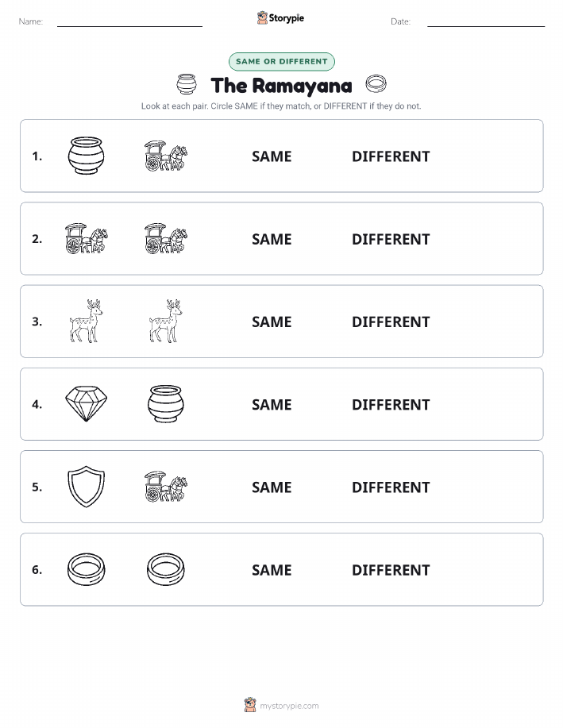563x728 pixels.
Task: Click the SAME OR DIFFERENT green badge
Action: click(x=281, y=61)
